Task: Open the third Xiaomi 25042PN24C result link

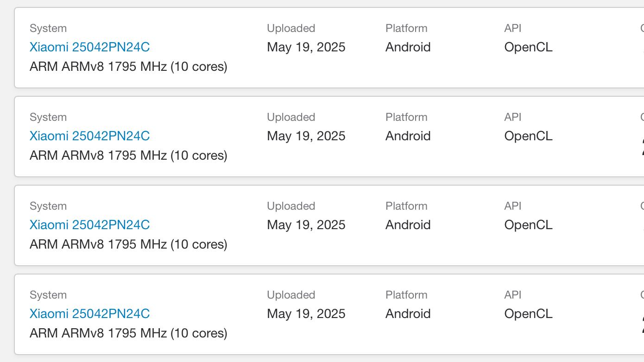Action: pyautogui.click(x=89, y=225)
